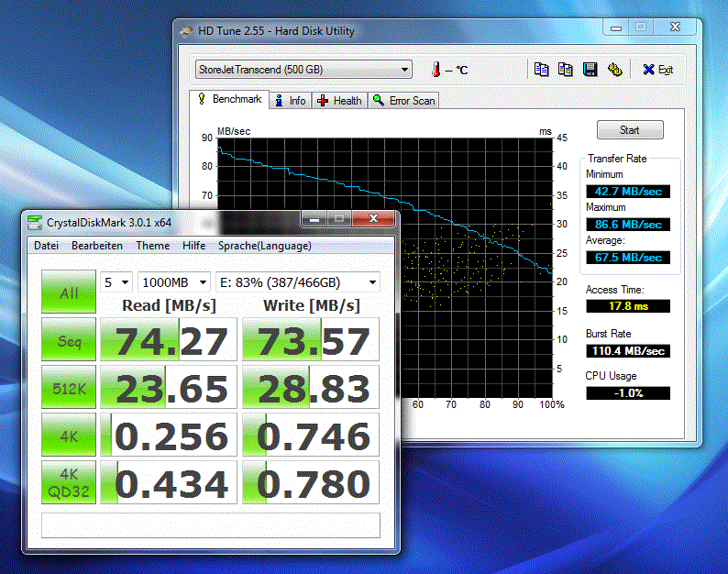728x574 pixels.
Task: Click the floppy disk save icon in HD Tune
Action: 590,70
